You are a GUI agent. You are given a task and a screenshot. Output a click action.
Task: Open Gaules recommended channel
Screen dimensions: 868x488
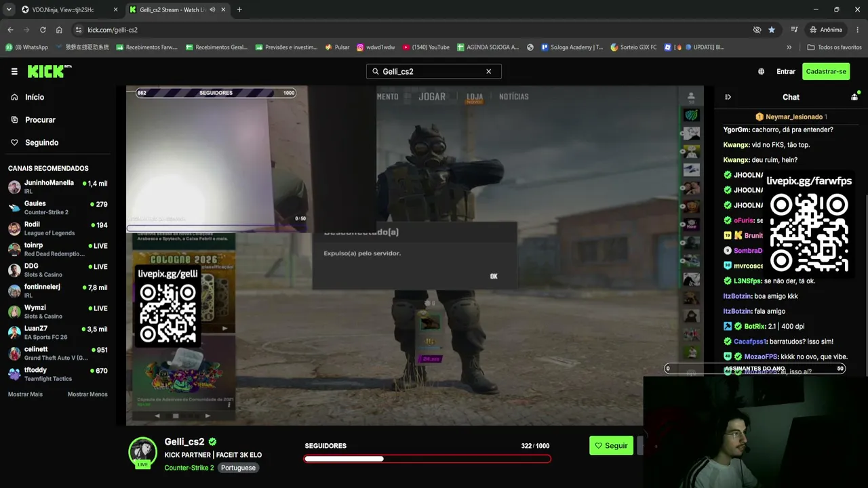[x=58, y=207]
